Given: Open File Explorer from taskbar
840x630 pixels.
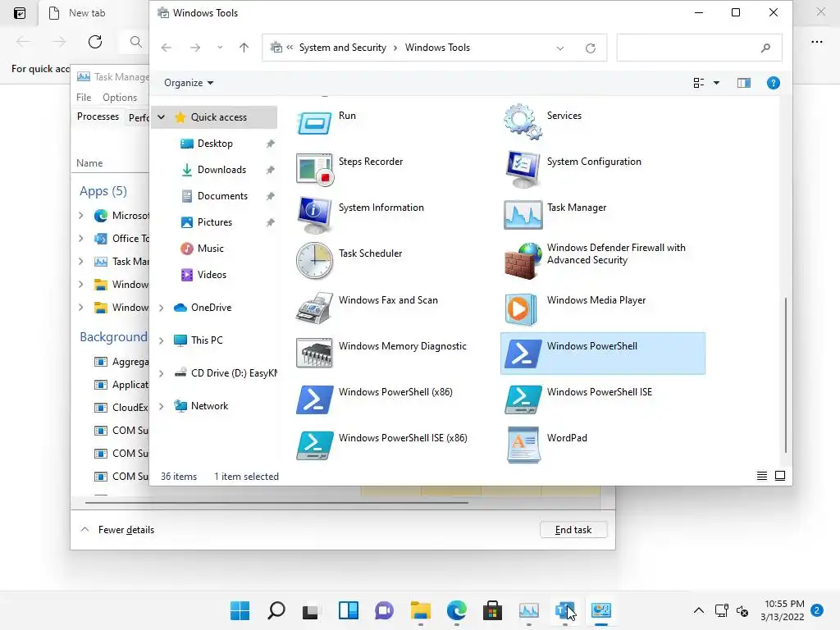Looking at the screenshot, I should coord(421,610).
